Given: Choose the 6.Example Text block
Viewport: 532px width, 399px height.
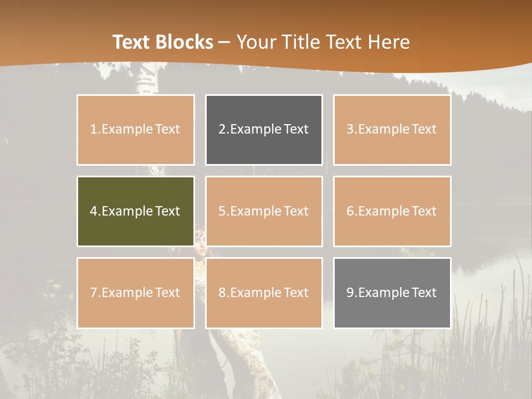Looking at the screenshot, I should click(x=392, y=211).
